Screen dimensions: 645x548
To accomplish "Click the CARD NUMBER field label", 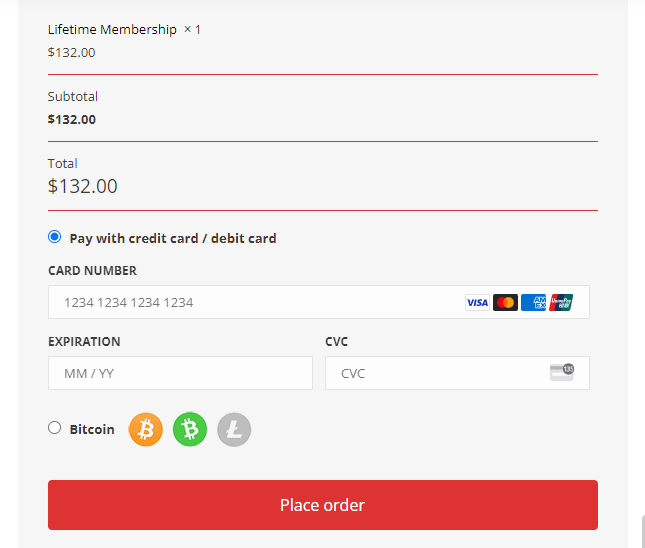I will pos(92,271).
